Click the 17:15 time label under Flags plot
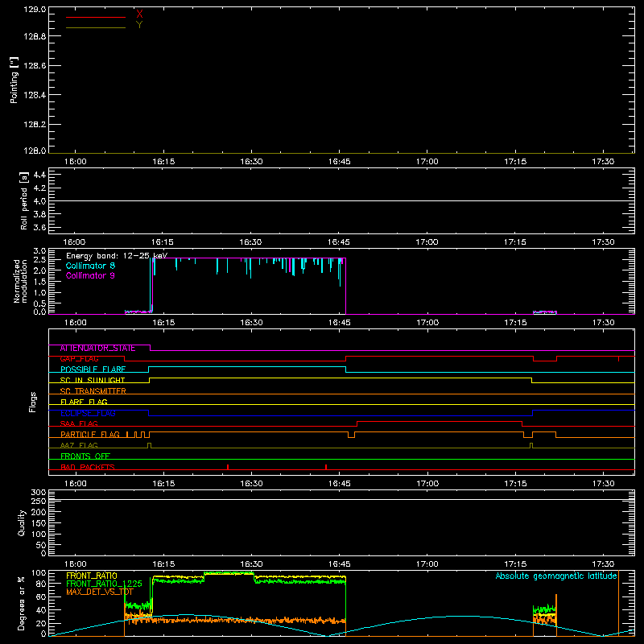 click(515, 484)
